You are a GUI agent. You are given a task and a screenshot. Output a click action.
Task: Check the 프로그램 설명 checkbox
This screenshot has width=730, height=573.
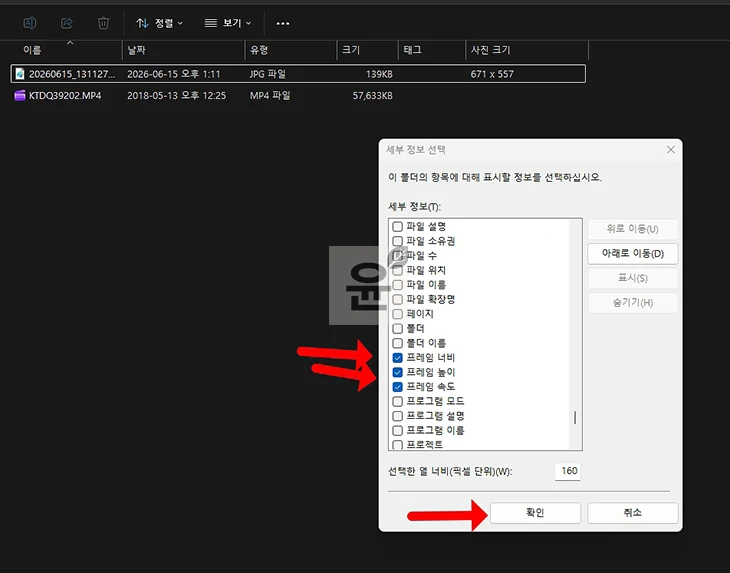point(398,416)
